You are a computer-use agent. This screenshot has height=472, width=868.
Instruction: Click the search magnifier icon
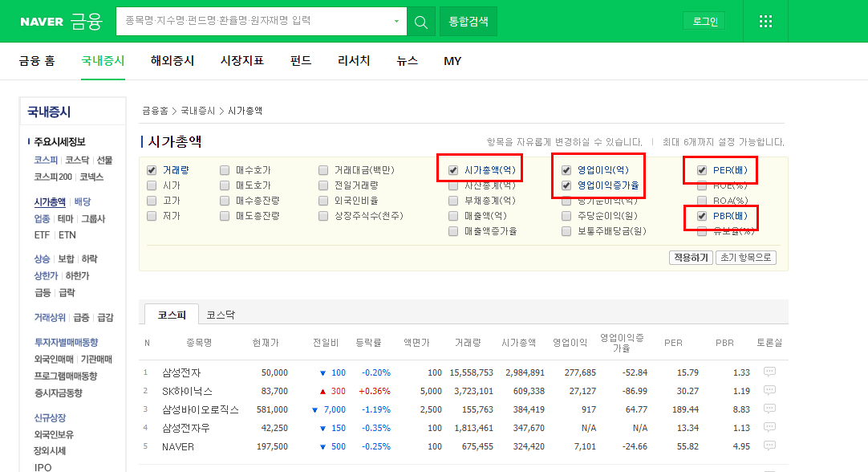pyautogui.click(x=421, y=22)
